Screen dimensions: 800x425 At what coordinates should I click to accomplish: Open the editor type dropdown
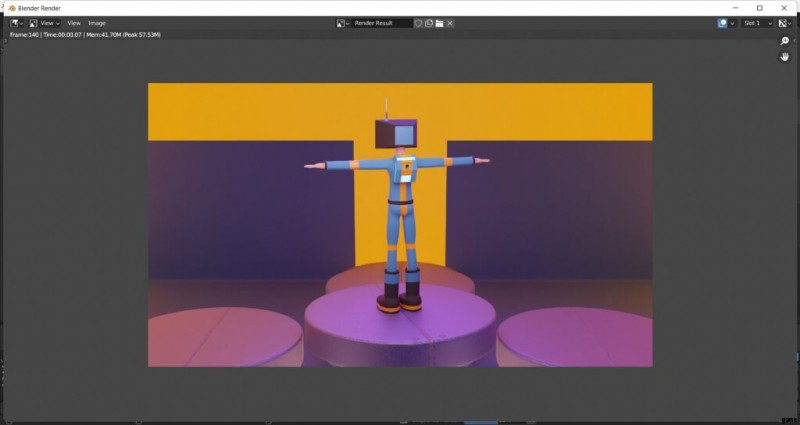click(x=17, y=23)
